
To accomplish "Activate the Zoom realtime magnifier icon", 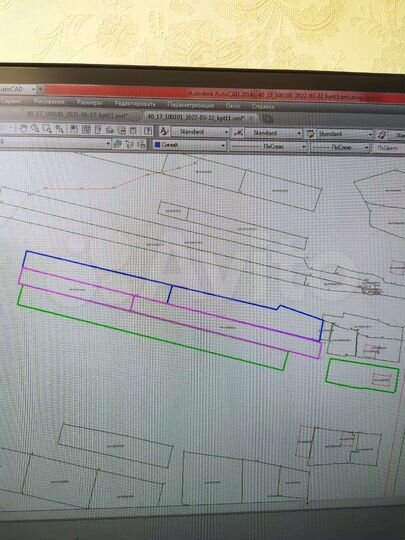I will 35,129.
